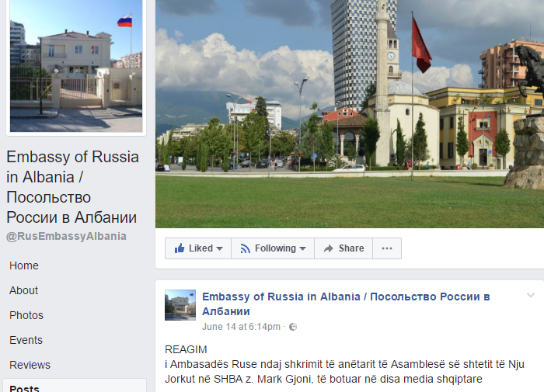Image resolution: width=544 pixels, height=392 pixels.
Task: Click the thumbs-up icon on Liked button
Action: point(180,248)
